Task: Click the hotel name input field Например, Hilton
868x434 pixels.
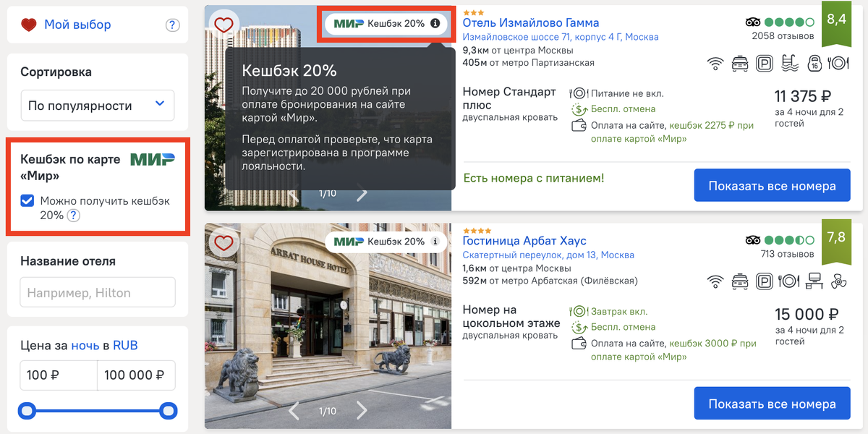Action: pos(98,292)
